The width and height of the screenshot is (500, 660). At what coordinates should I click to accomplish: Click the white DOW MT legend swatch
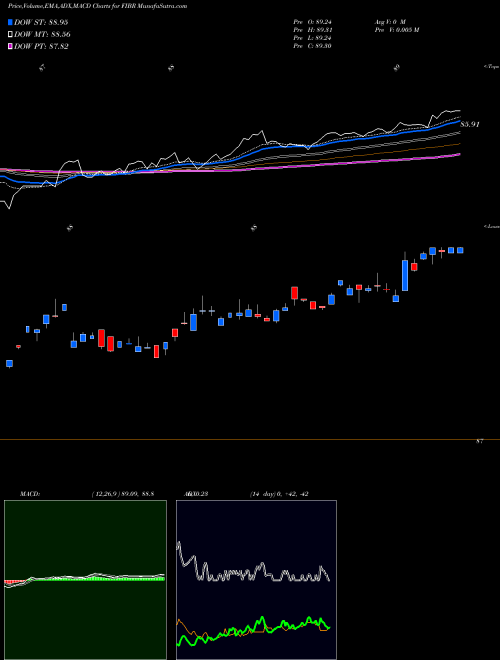tap(10, 35)
